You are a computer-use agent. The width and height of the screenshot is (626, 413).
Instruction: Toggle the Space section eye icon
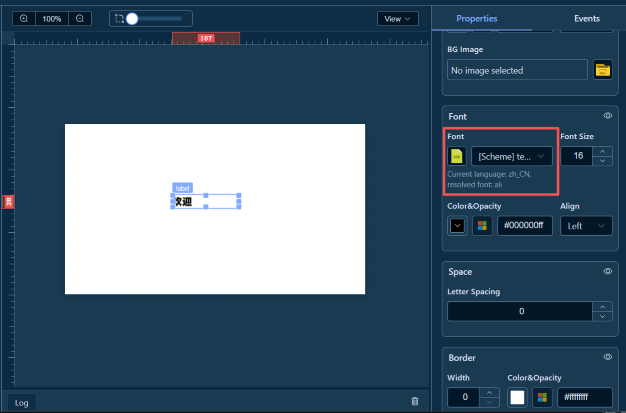(607, 271)
